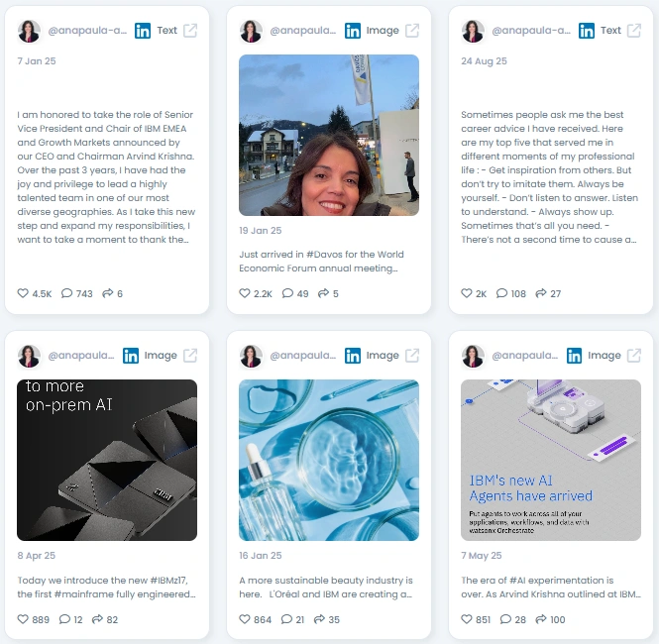Viewport: 659px width, 644px height.
Task: Click share icon showing 82 shares
Action: 97,619
